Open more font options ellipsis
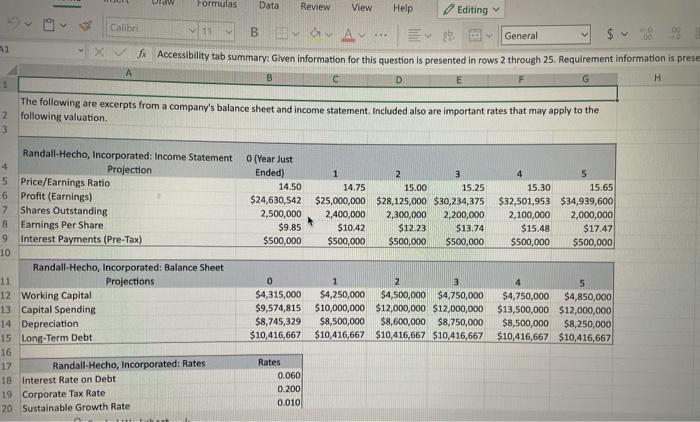Screen dimensions: 700x422 380,34
